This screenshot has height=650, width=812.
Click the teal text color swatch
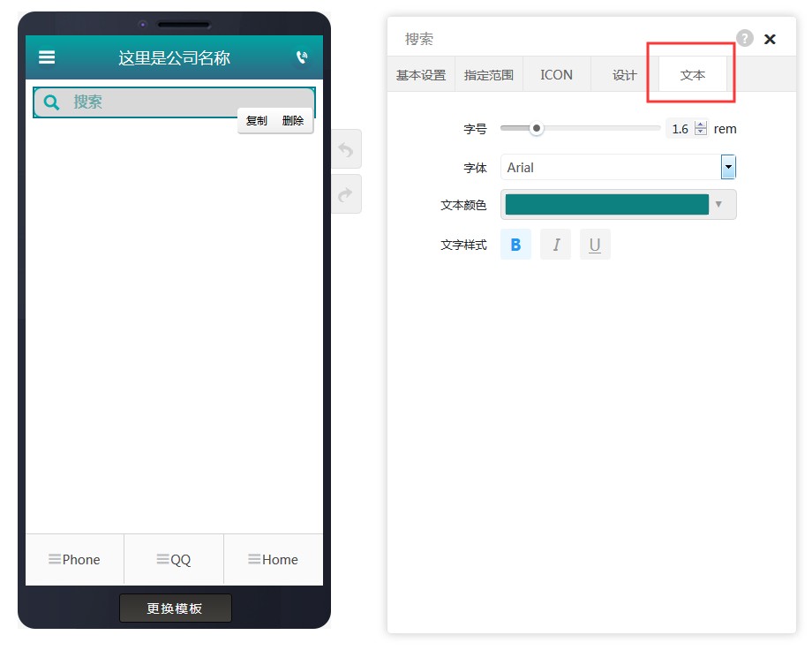607,204
